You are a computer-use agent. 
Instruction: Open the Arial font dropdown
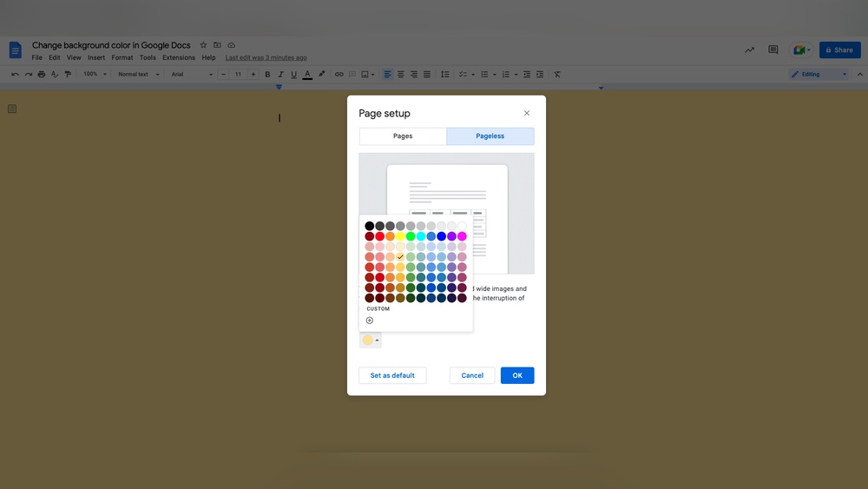coord(192,74)
